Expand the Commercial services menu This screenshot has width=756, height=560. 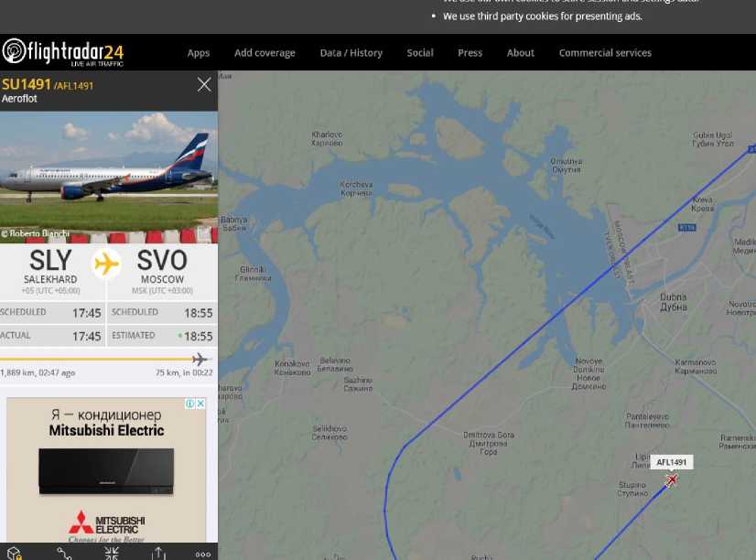point(605,53)
